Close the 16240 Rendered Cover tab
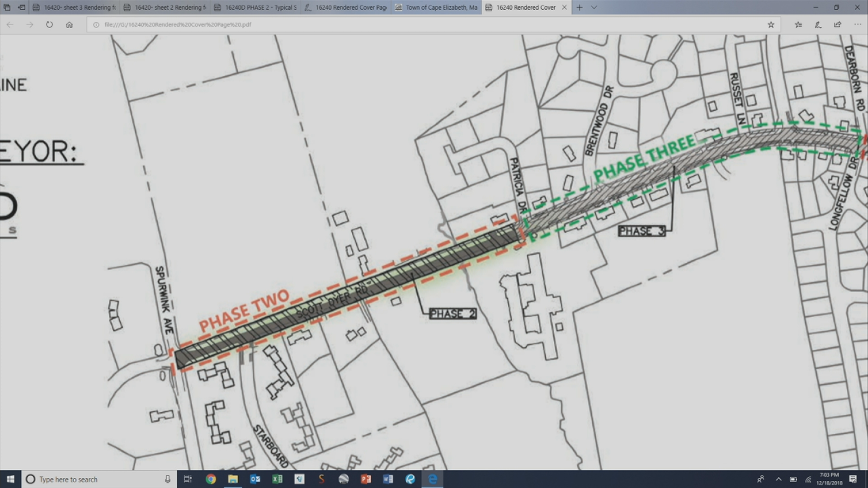This screenshot has width=868, height=488. pos(564,8)
